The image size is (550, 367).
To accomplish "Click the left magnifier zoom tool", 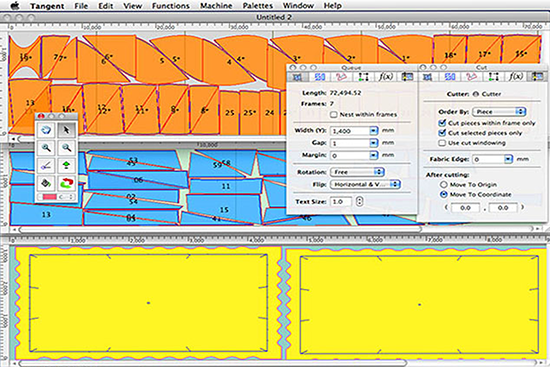I will pos(46,148).
